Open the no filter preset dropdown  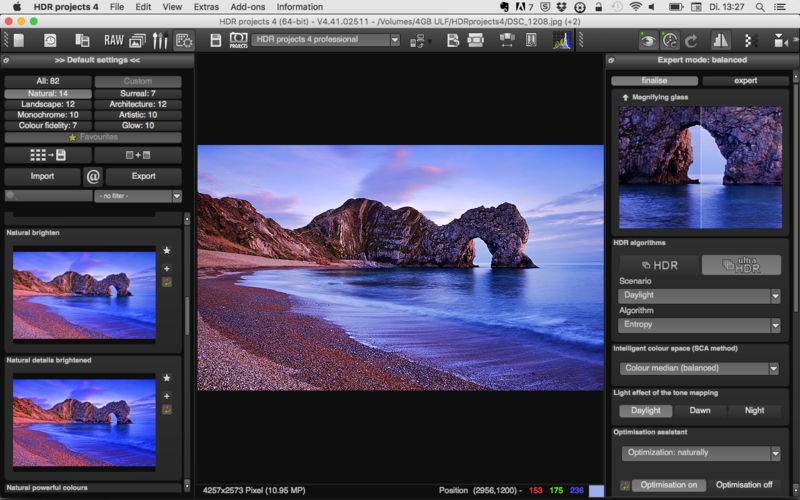(138, 197)
